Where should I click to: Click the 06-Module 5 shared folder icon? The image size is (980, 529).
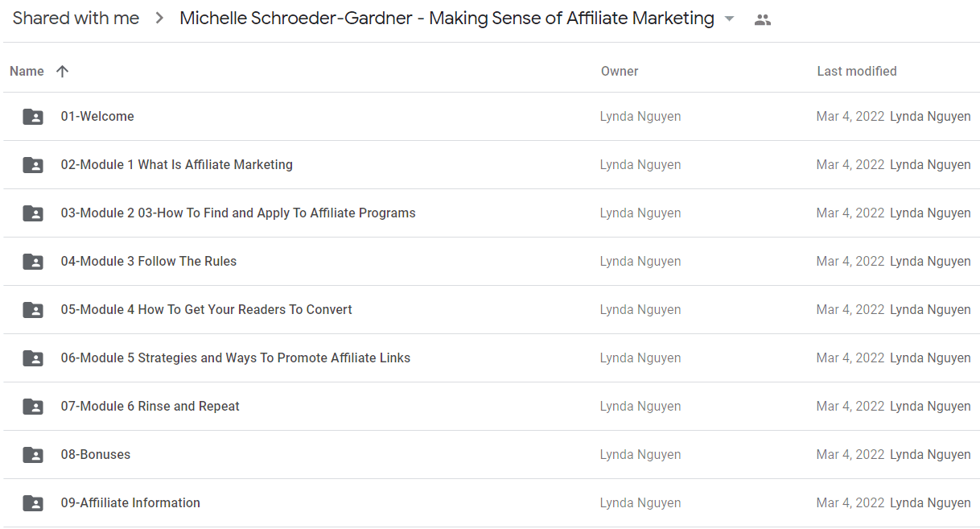tap(33, 358)
